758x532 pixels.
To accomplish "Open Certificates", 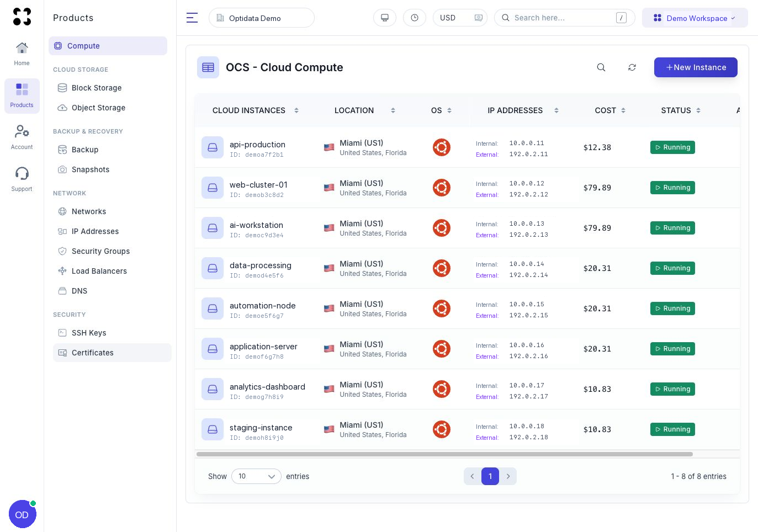I will [112, 353].
